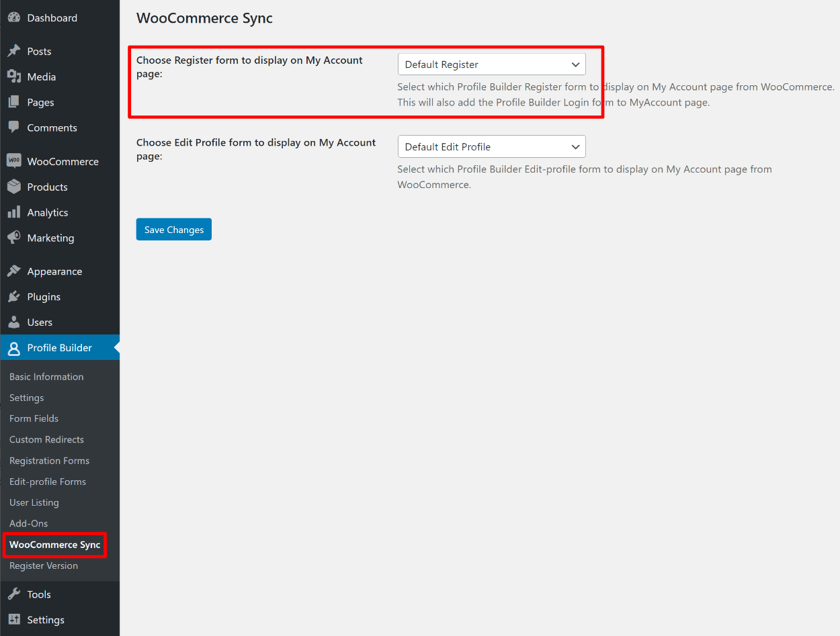Open the Marketing menu
Screen dimensions: 840x636
point(60,238)
